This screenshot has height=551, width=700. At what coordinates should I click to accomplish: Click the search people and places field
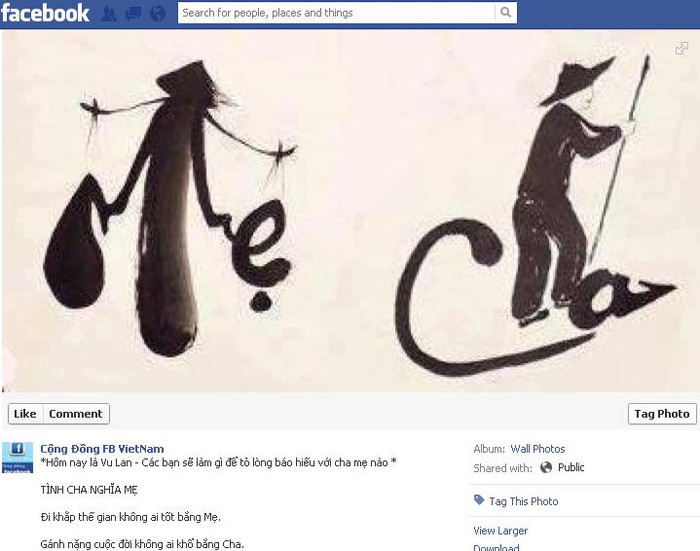[336, 13]
